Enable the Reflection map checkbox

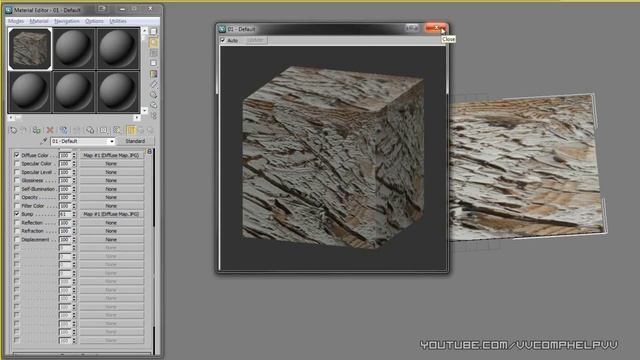17,222
